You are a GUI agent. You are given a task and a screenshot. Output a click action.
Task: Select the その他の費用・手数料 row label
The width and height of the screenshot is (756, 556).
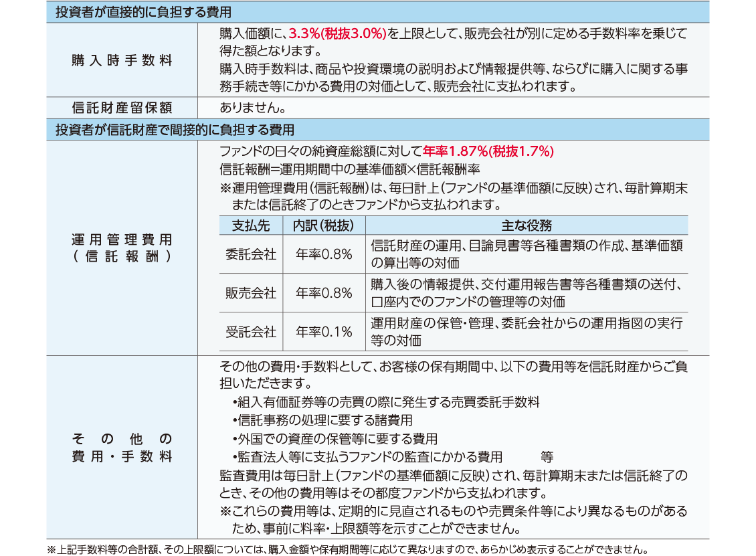(x=122, y=448)
